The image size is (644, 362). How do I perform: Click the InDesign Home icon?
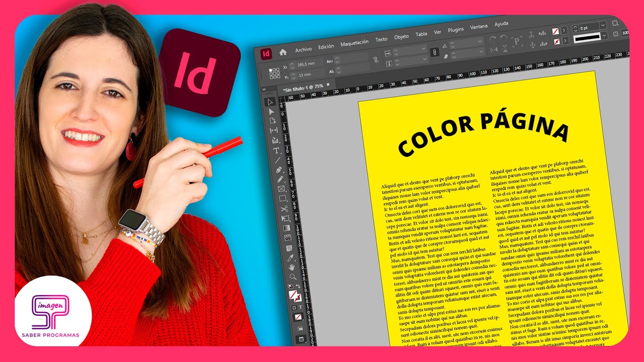283,51
